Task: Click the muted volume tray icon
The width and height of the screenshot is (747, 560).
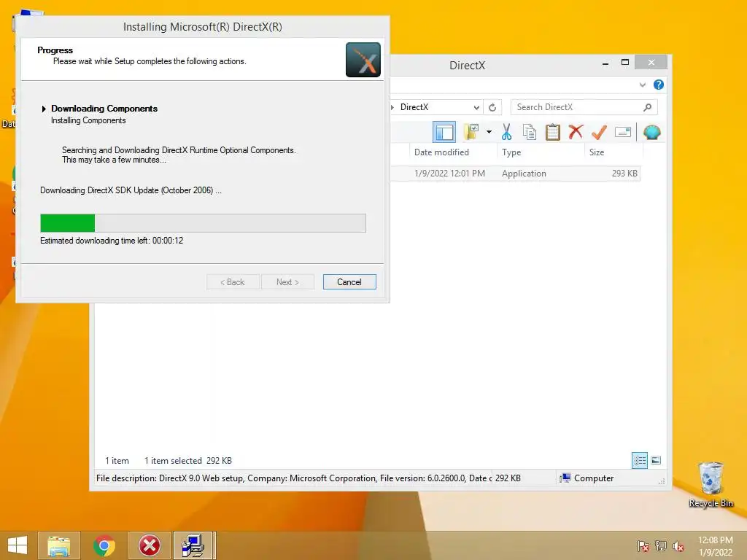Action: 678,546
